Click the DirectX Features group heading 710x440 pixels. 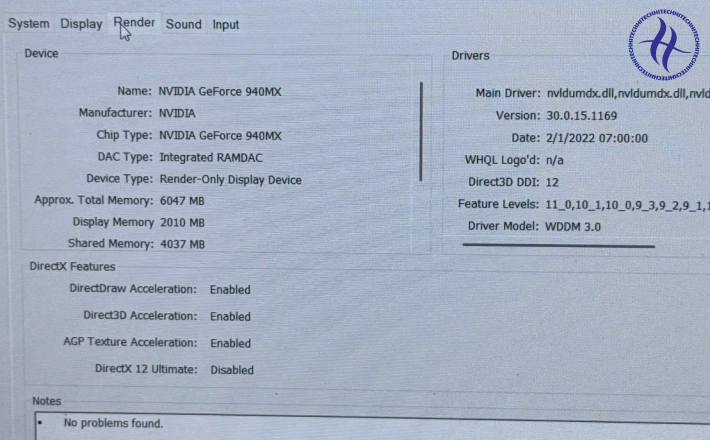click(x=72, y=266)
